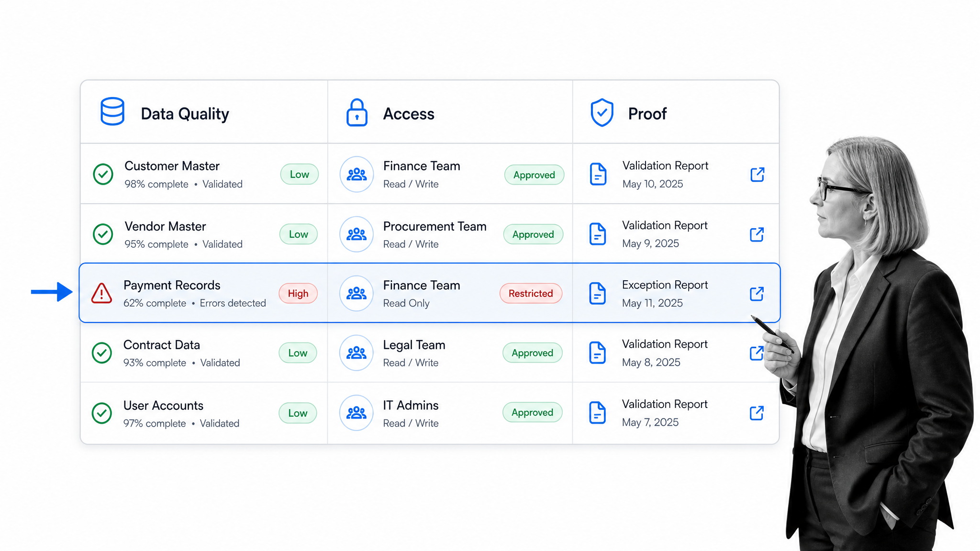980x551 pixels.
Task: Click the IT Admins group icon
Action: coord(356,413)
